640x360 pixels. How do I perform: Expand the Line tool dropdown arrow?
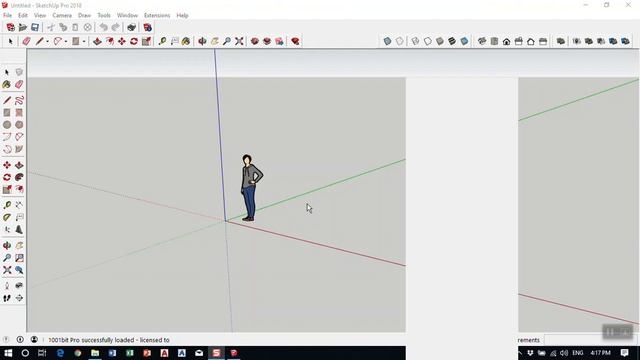(x=47, y=41)
